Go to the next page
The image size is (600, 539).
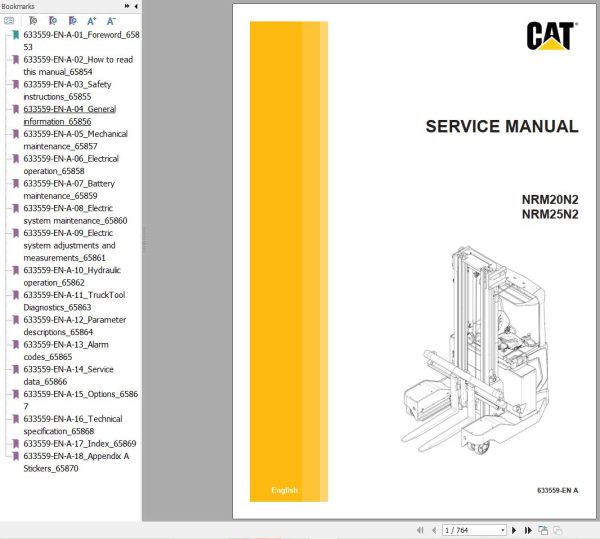point(514,530)
